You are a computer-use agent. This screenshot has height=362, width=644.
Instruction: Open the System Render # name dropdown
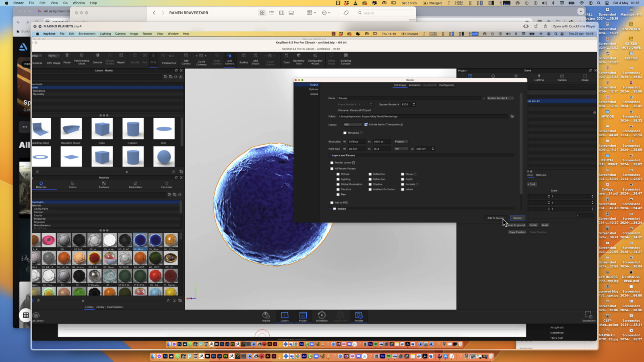[500, 98]
